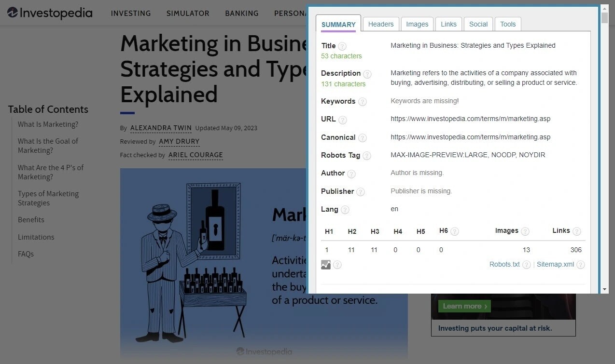615x364 pixels.
Task: Click the marketing illustration image
Action: [264, 263]
